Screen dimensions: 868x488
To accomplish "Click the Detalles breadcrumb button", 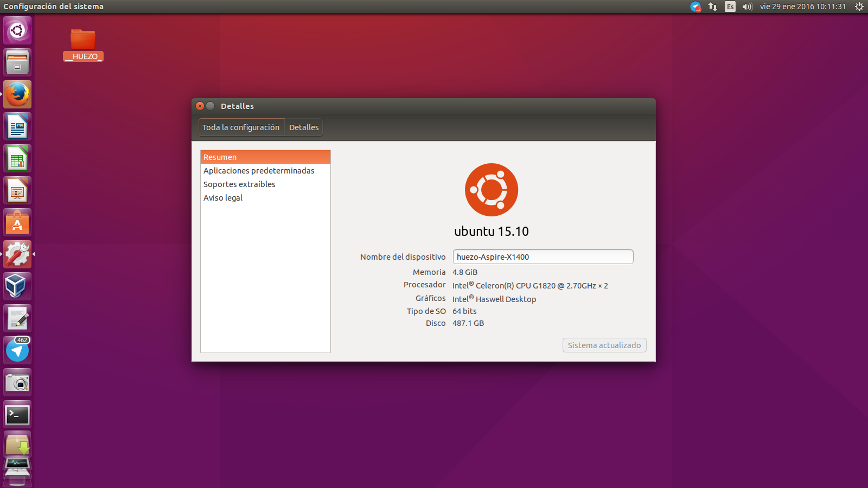I will (304, 127).
